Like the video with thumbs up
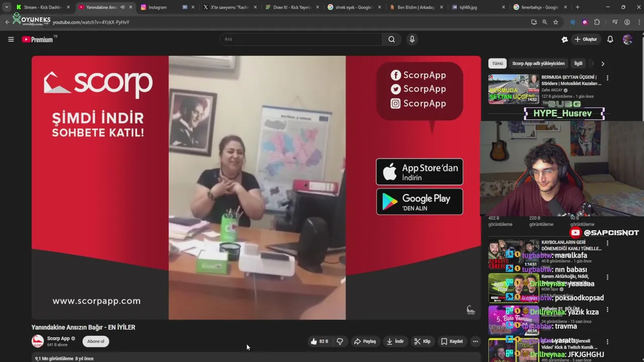The height and width of the screenshot is (362, 644). pyautogui.click(x=319, y=341)
